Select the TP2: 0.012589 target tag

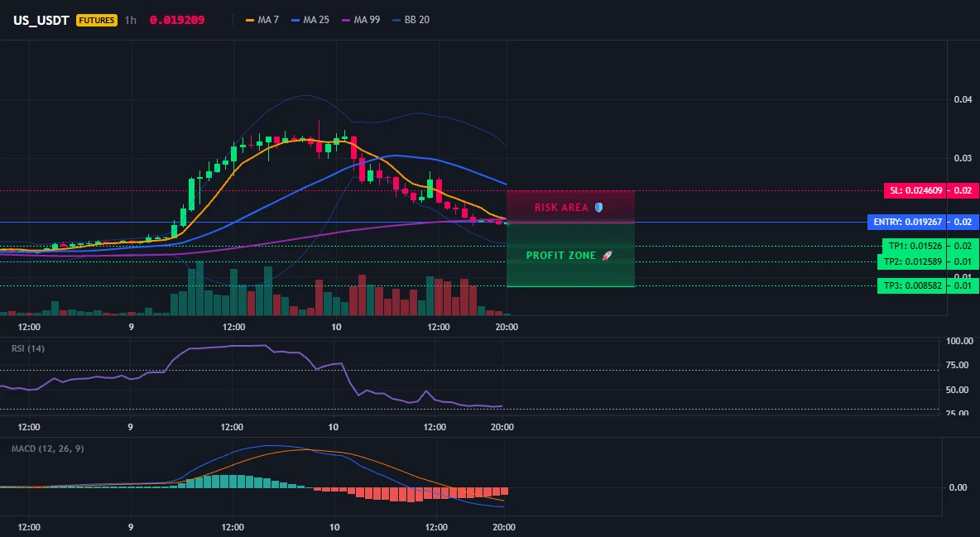pos(912,261)
